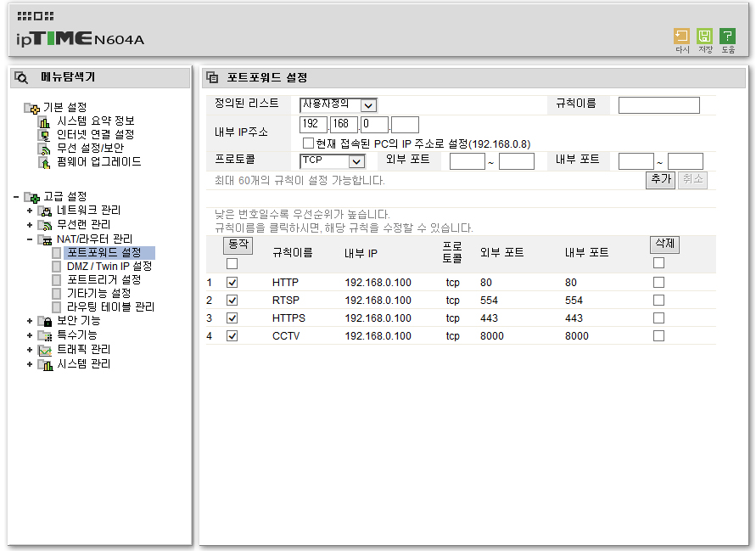The width and height of the screenshot is (756, 551).
Task: Open 인터넷 연결 설정 menu item
Action: point(96,135)
